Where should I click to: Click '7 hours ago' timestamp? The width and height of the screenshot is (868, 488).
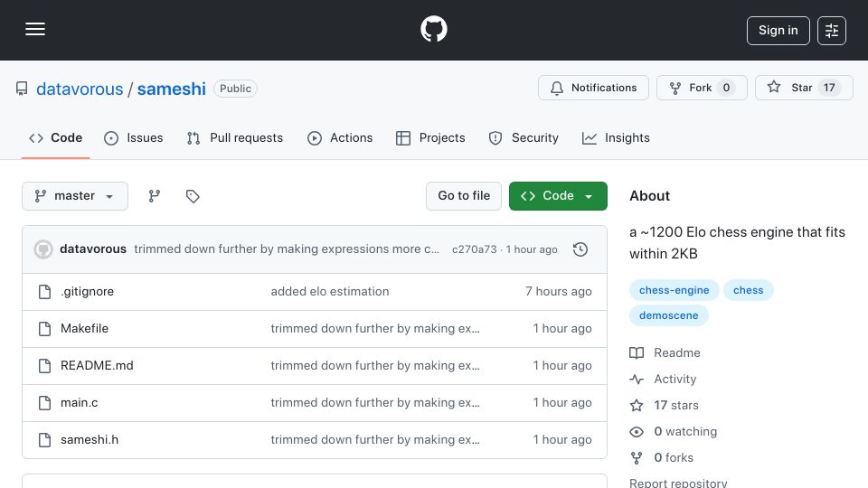click(x=559, y=292)
